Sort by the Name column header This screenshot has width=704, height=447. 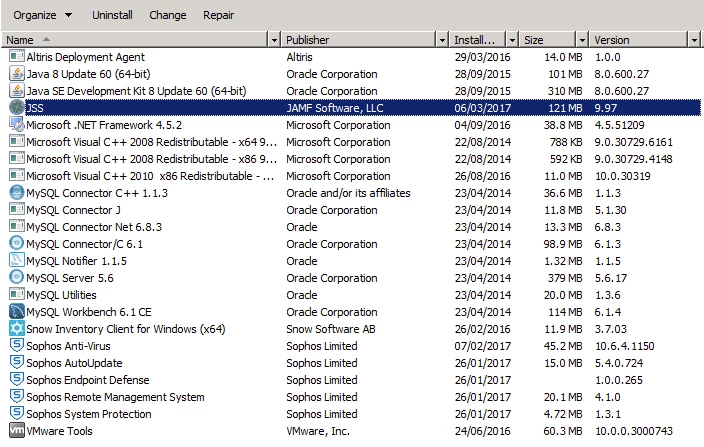135,40
